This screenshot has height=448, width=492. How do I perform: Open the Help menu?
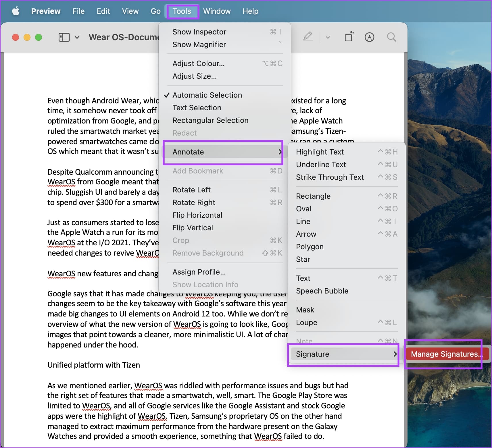[250, 11]
